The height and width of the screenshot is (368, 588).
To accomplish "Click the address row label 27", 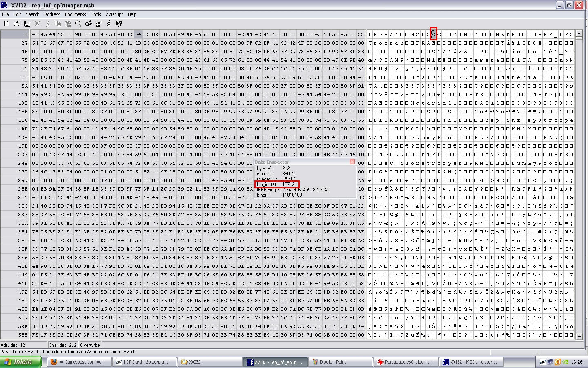I will 24,43.
